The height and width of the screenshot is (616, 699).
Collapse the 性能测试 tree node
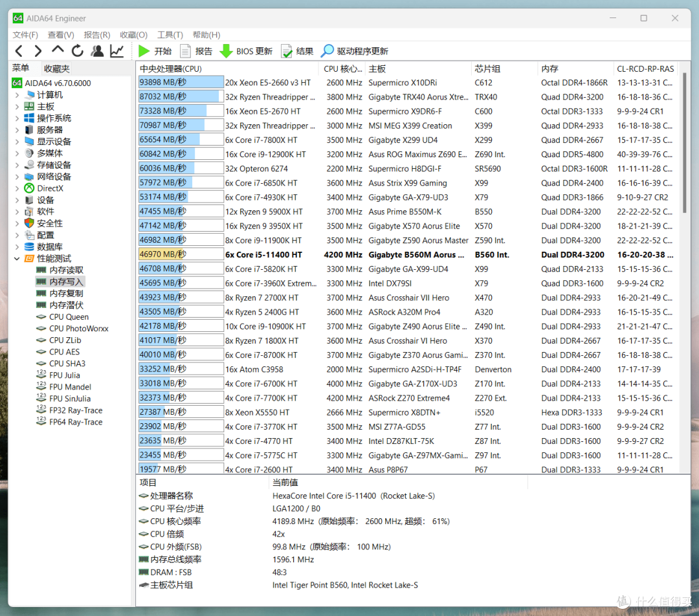pos(17,259)
